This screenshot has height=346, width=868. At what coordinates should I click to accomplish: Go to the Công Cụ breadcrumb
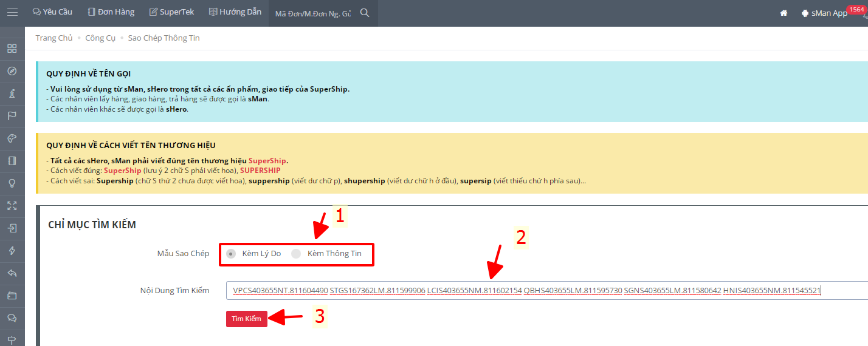coord(100,38)
